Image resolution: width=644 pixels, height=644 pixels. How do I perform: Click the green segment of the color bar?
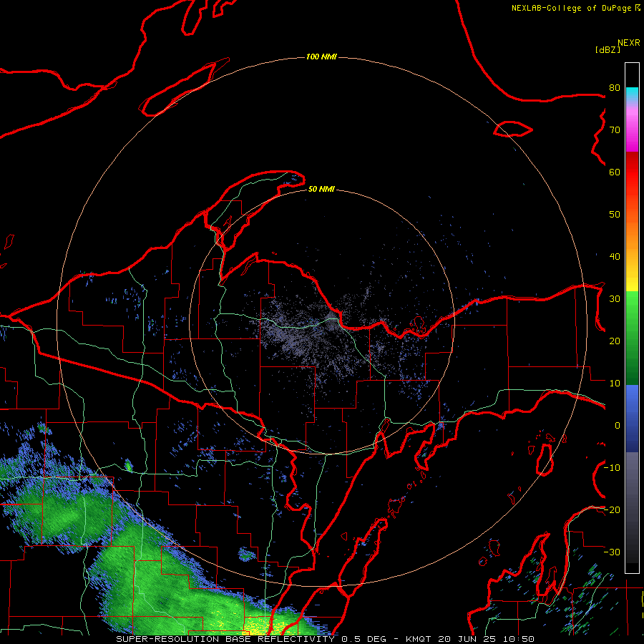632,338
